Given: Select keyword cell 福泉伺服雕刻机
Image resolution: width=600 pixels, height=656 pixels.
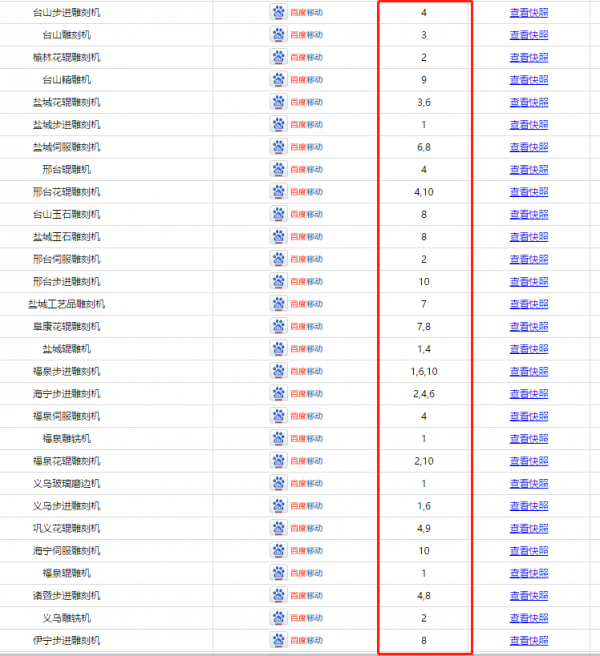Looking at the screenshot, I should [67, 416].
